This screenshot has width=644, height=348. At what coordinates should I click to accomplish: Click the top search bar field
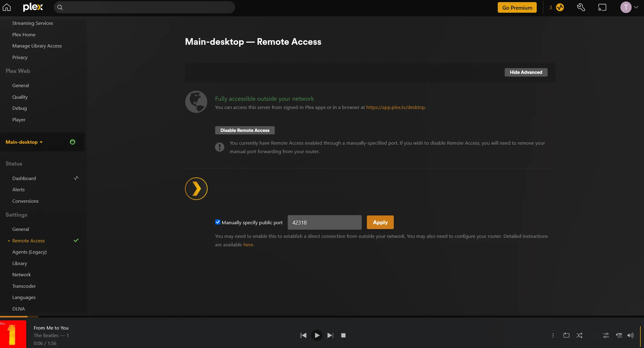[144, 7]
